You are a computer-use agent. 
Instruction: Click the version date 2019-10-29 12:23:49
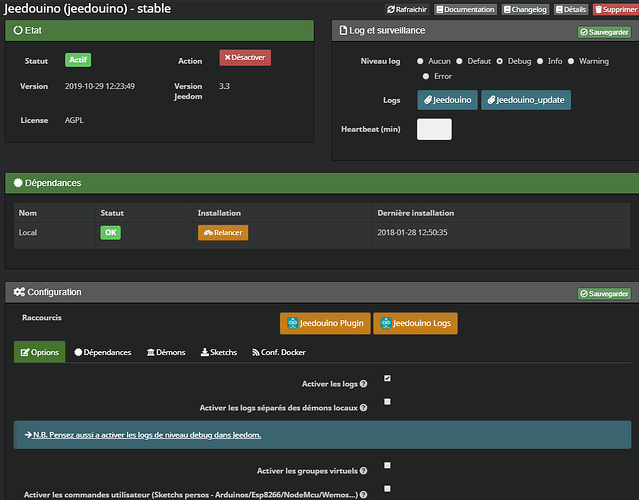tap(100, 86)
